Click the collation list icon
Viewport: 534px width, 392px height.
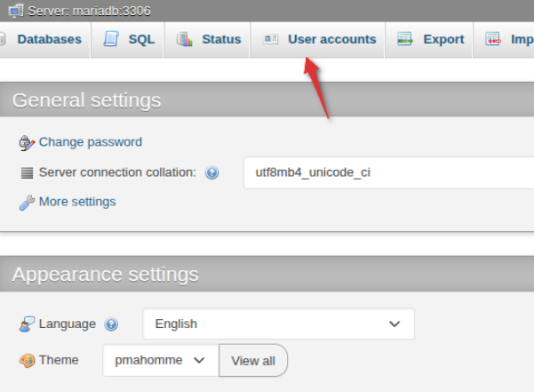pos(27,173)
